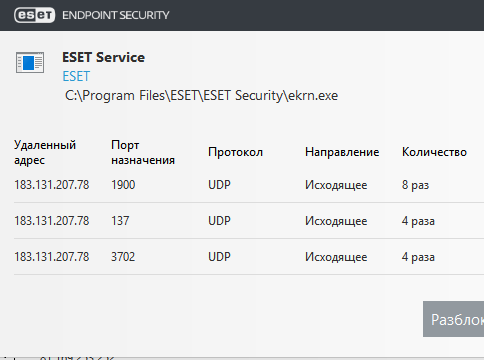The width and height of the screenshot is (484, 360).
Task: Select the row with port 137
Action: click(x=249, y=221)
